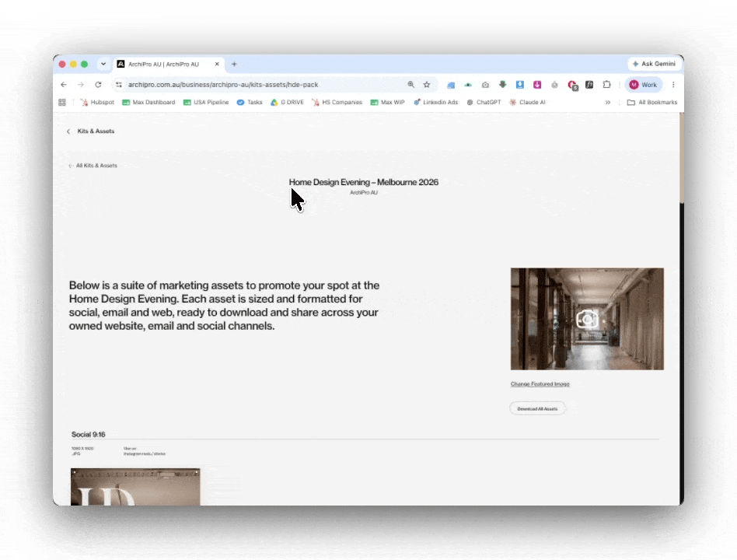Go back using the browser back arrow

64,85
